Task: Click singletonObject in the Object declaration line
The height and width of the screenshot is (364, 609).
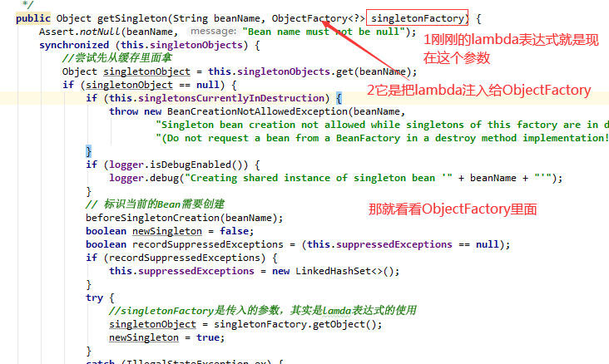Action: [x=146, y=71]
